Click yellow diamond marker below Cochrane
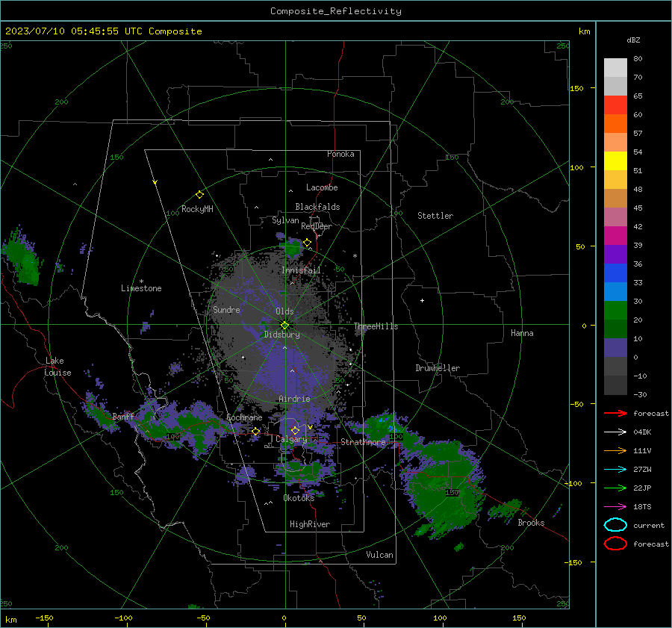The height and width of the screenshot is (628, 672). [256, 432]
